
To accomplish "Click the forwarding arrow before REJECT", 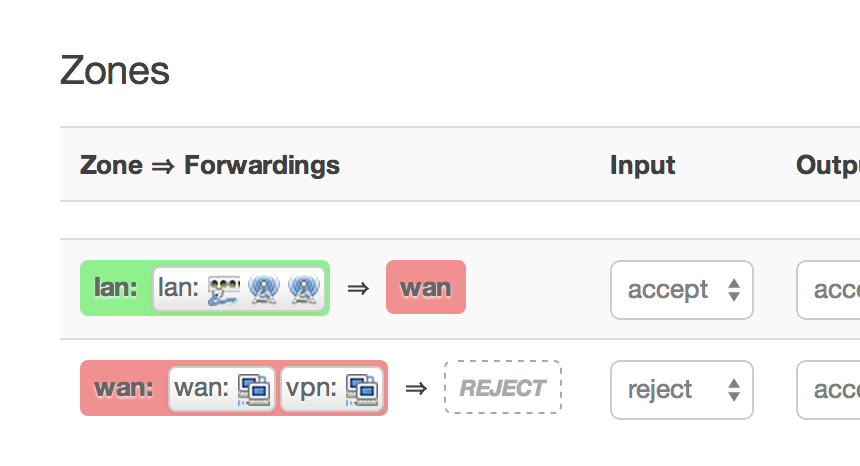I will (x=416, y=388).
